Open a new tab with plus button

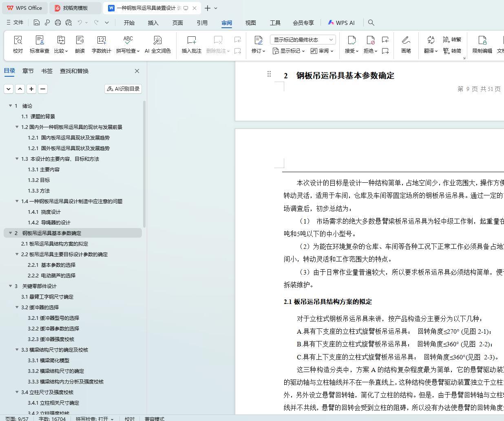(208, 8)
